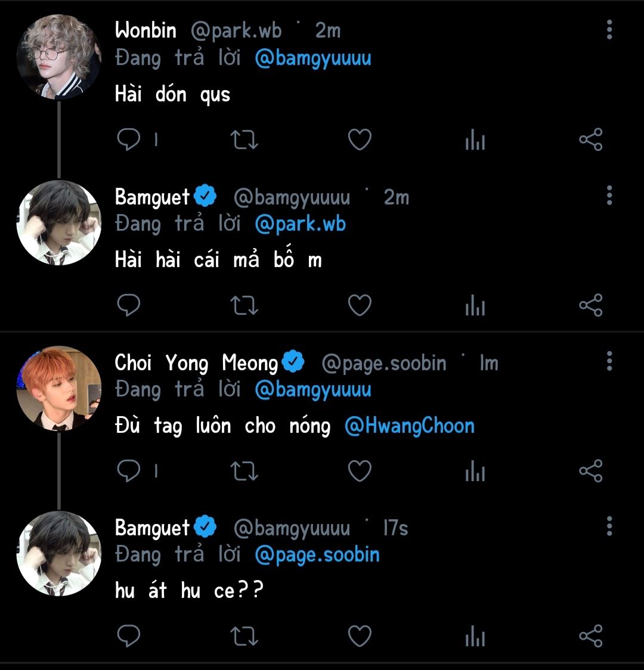Open Choi Yong Meong's orange-haired avatar
The image size is (644, 670).
[58, 389]
